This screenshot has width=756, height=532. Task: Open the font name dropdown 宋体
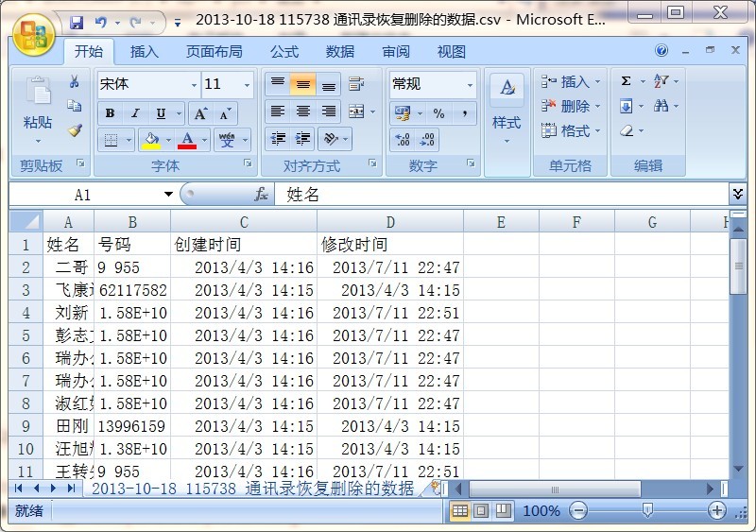[194, 84]
